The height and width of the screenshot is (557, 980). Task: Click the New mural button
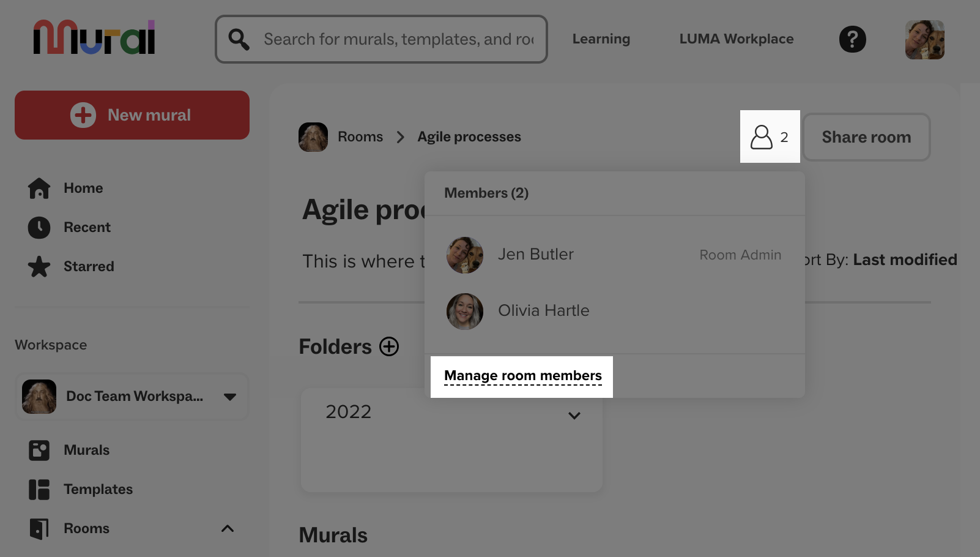point(132,115)
